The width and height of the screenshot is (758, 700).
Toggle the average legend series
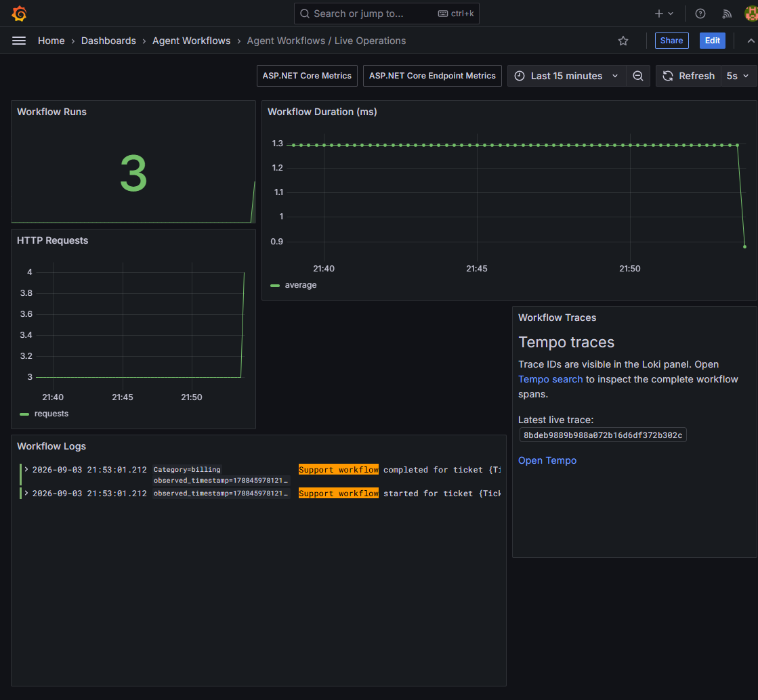[x=301, y=285]
